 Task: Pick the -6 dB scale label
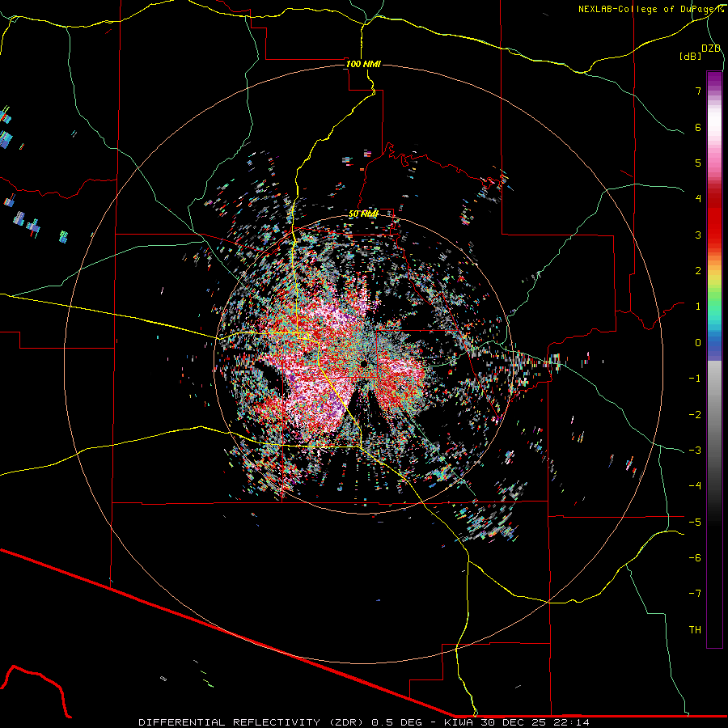695,557
